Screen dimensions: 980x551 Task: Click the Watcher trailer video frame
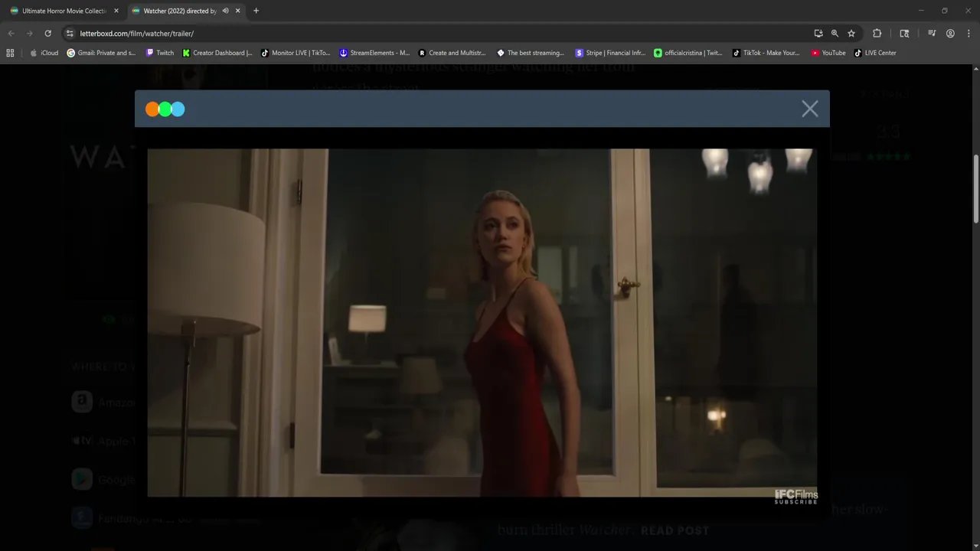(482, 322)
